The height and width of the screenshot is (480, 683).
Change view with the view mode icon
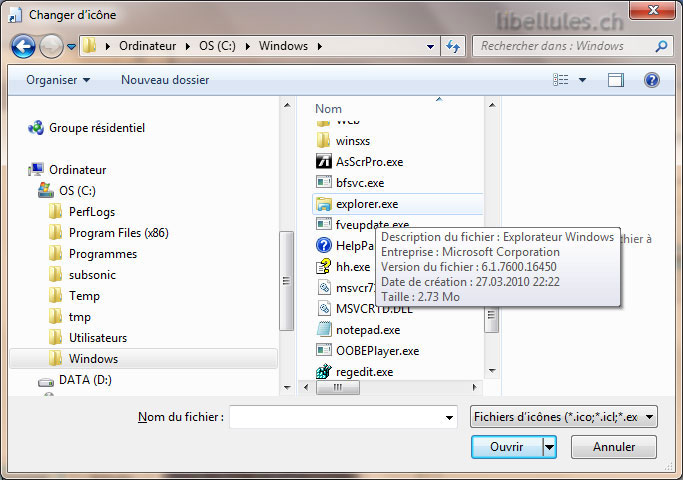[x=561, y=80]
